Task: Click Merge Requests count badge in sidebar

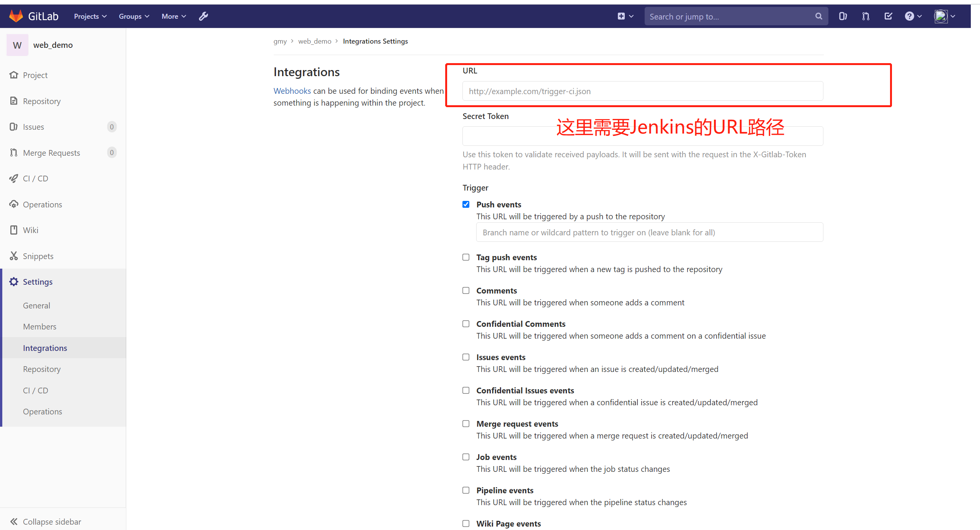Action: (x=112, y=153)
